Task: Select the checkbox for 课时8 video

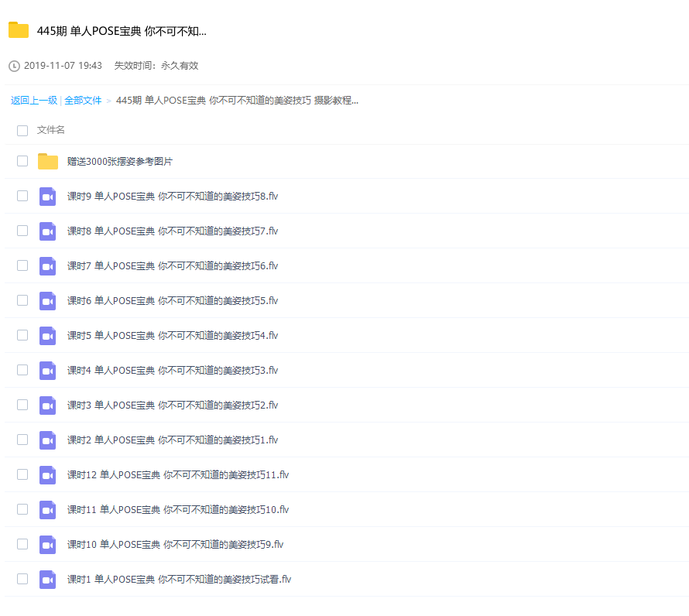Action: point(22,231)
